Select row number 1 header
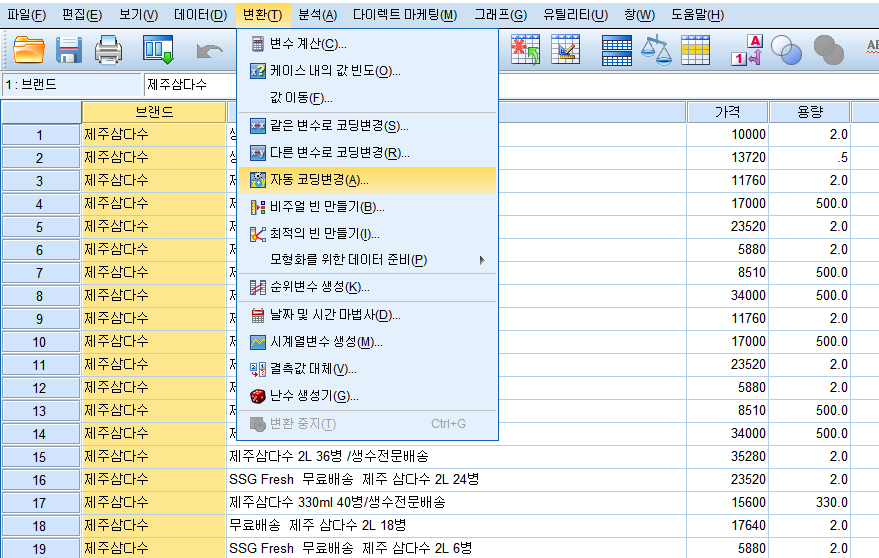879x558 pixels. 40,135
